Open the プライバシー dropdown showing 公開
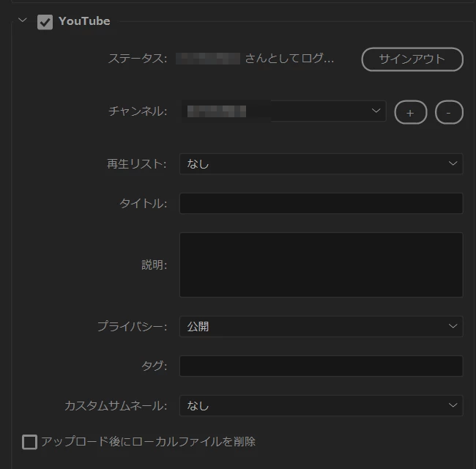Viewport: 476px width, 469px height. [x=321, y=327]
